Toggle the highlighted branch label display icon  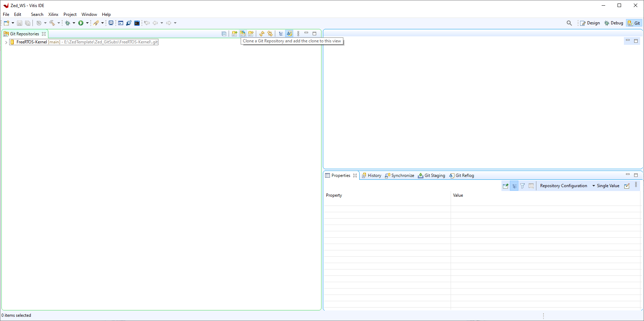289,34
